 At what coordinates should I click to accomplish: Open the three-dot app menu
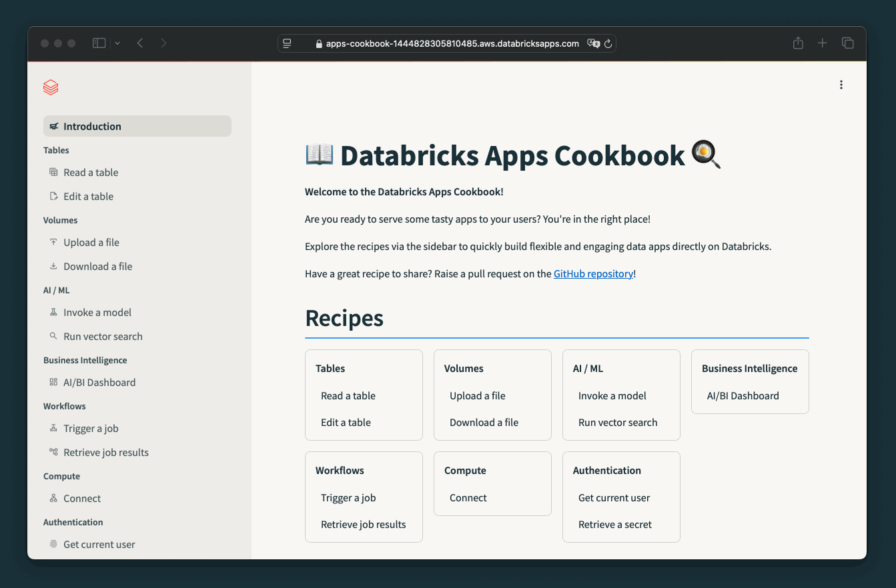841,85
